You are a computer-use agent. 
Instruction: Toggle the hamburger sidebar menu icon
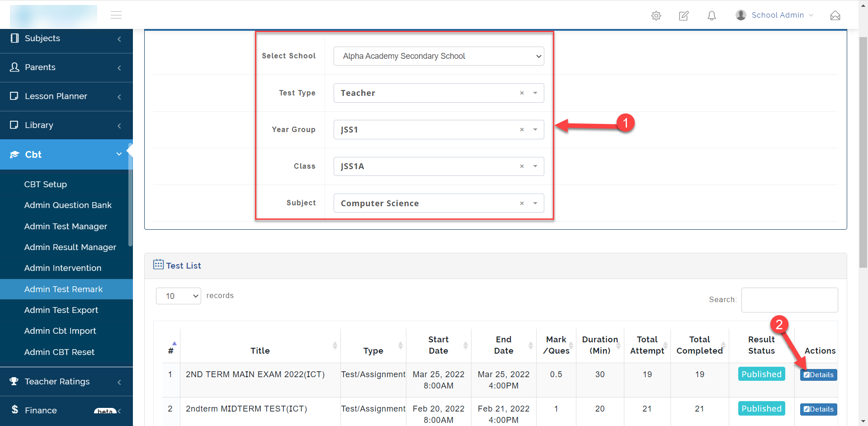(x=116, y=15)
